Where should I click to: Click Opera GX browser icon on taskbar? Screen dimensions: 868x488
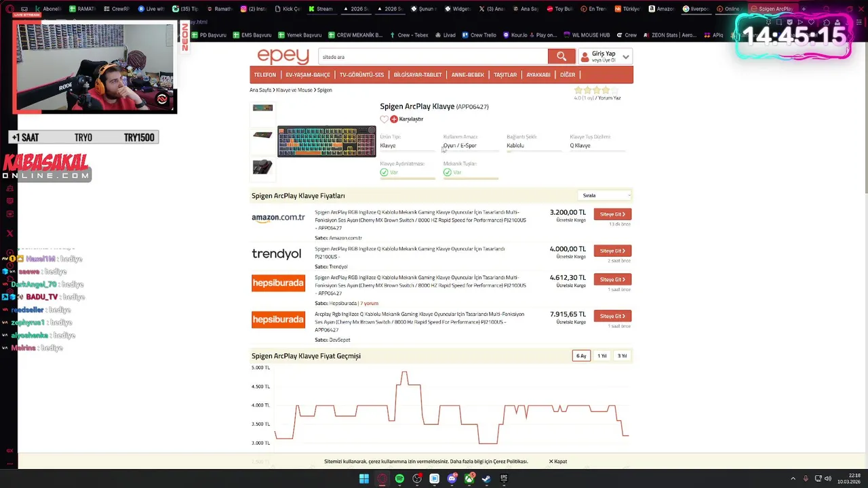[x=382, y=479]
